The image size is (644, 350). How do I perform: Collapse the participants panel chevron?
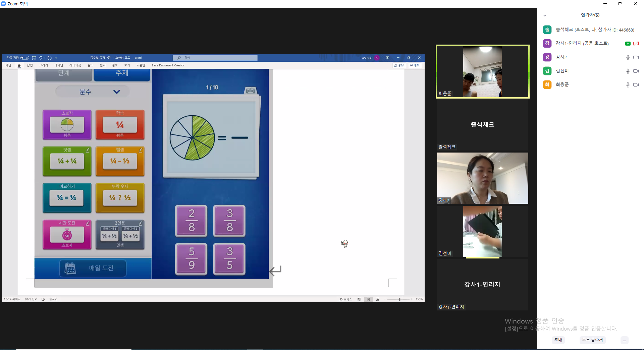click(x=545, y=15)
